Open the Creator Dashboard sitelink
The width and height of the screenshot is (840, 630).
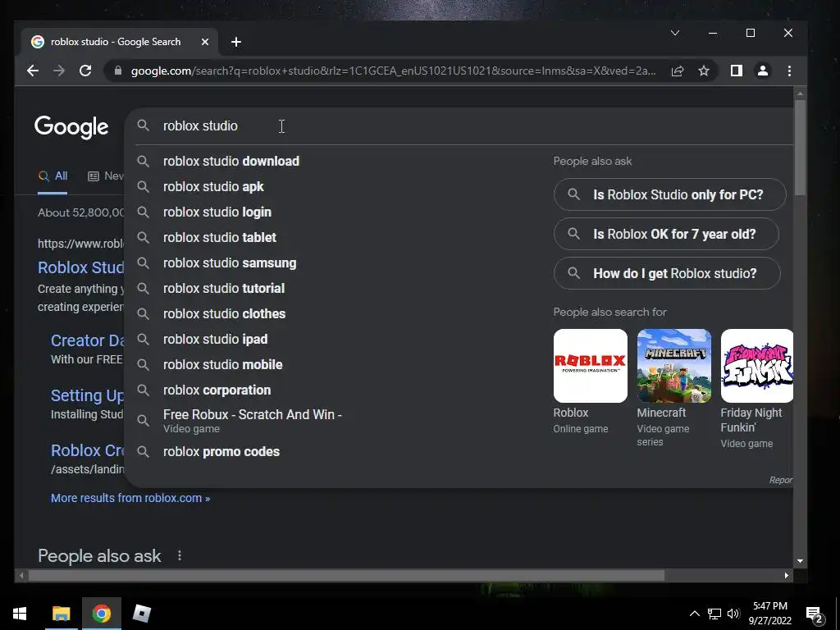pos(87,340)
